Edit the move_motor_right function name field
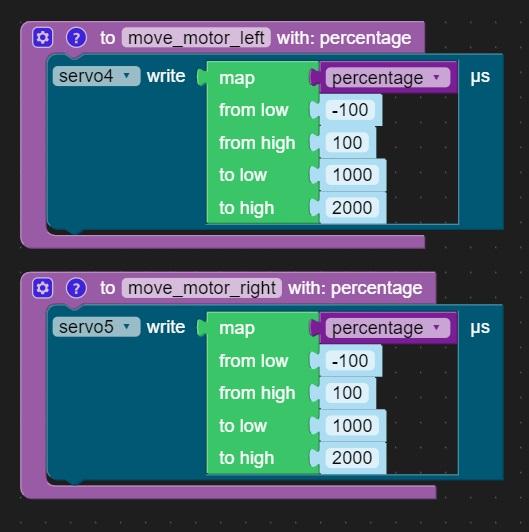This screenshot has height=532, width=529. coord(202,288)
